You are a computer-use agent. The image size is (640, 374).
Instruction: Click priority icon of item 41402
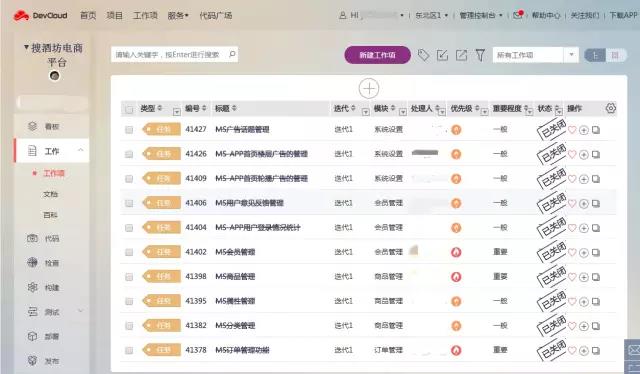tap(456, 252)
